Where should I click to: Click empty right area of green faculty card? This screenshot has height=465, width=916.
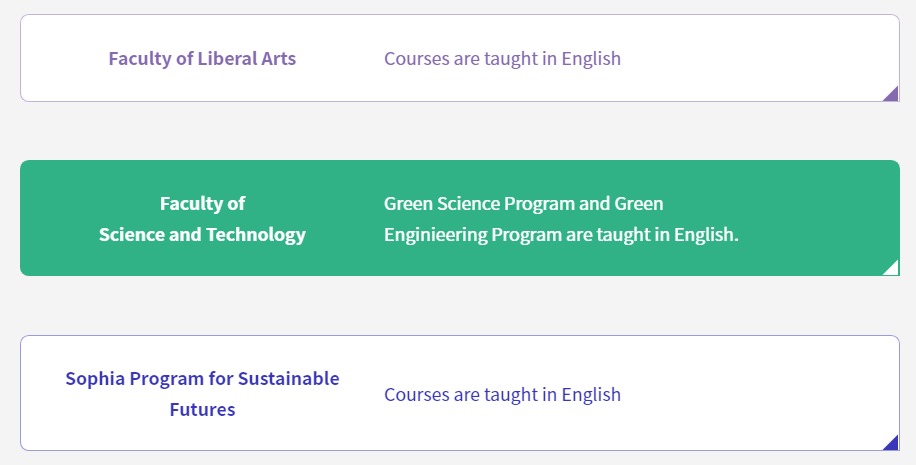coord(818,218)
